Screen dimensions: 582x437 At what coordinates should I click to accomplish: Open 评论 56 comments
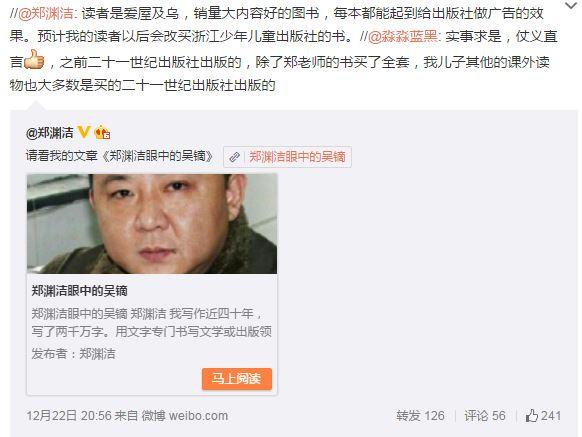point(485,415)
